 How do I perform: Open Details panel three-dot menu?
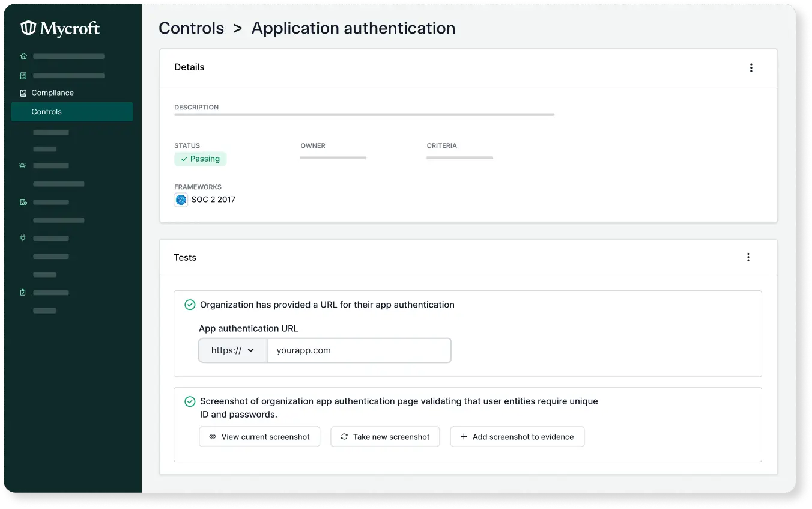click(x=751, y=68)
